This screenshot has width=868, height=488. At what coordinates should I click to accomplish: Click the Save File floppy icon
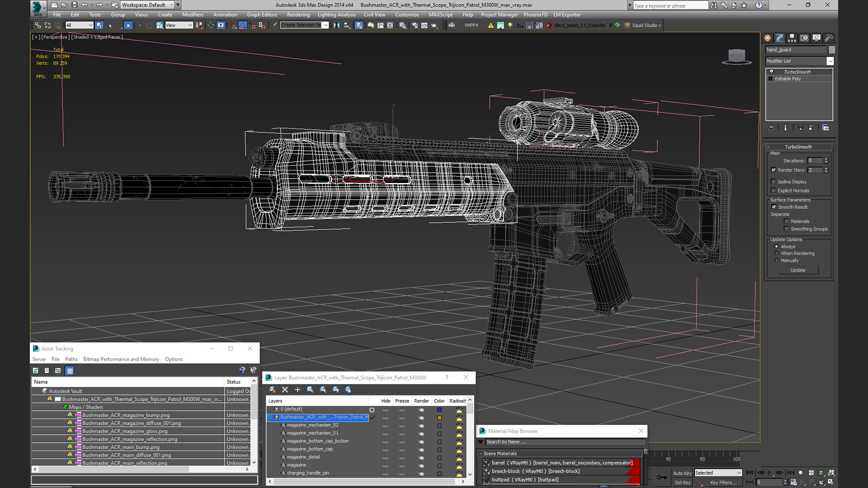[75, 5]
